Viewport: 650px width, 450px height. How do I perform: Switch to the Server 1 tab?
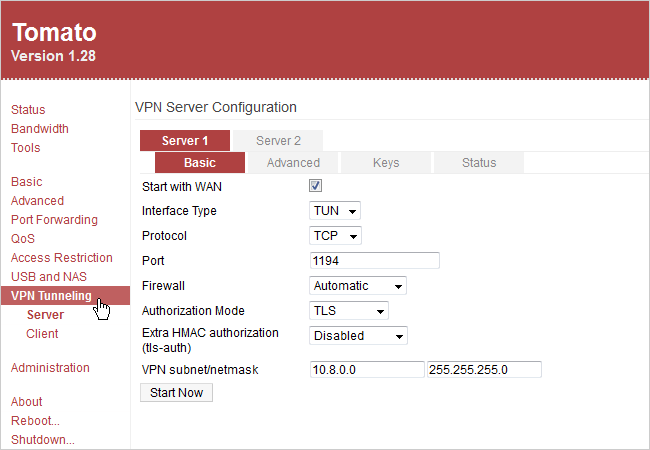pos(185,141)
